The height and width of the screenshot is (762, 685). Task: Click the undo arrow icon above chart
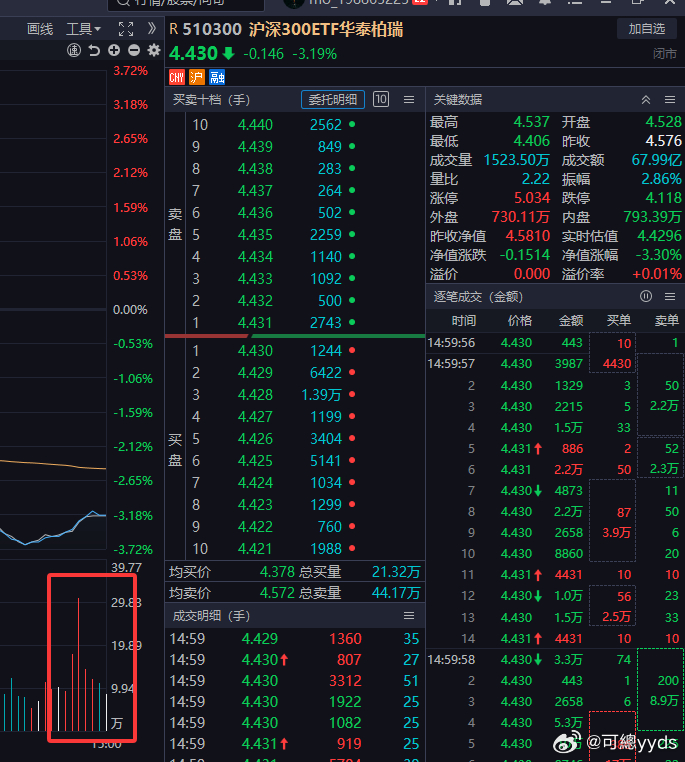(x=94, y=50)
